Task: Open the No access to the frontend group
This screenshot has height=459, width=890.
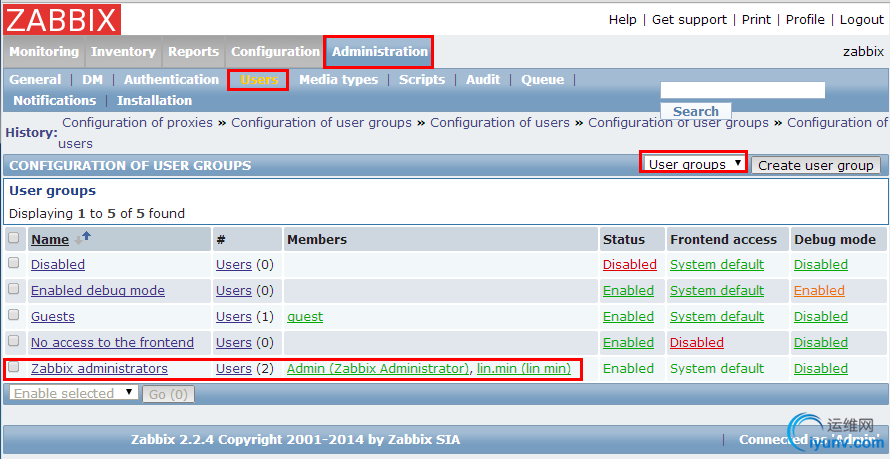Action: (112, 343)
